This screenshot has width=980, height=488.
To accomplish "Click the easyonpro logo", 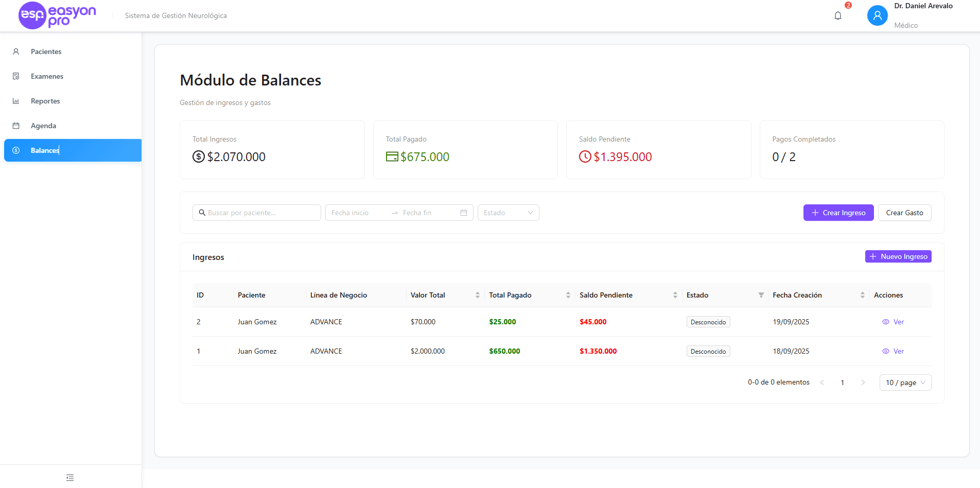I will point(57,15).
